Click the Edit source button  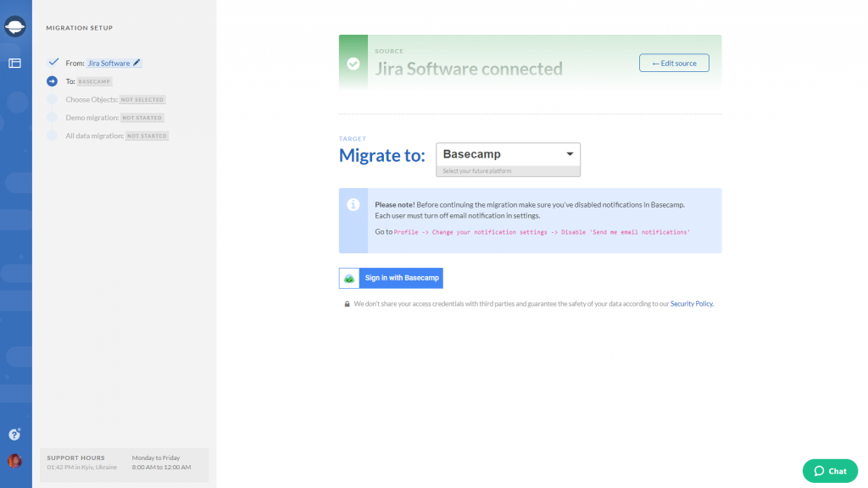tap(674, 64)
